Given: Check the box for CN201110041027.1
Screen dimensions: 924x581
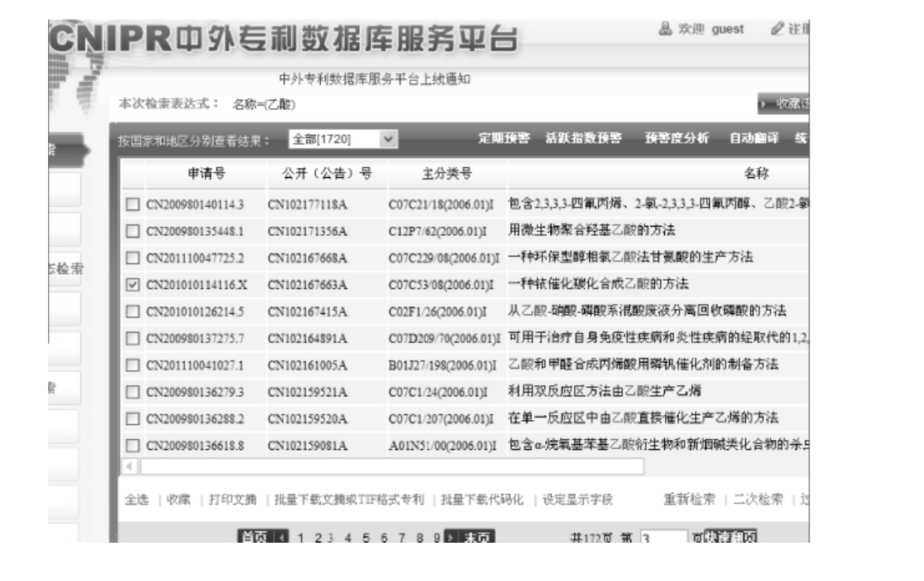Looking at the screenshot, I should (133, 366).
